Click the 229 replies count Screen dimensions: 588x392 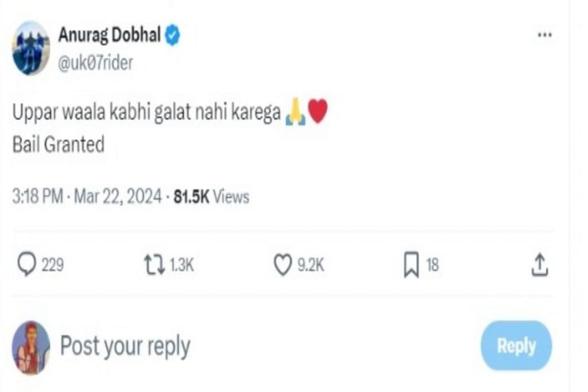click(52, 265)
